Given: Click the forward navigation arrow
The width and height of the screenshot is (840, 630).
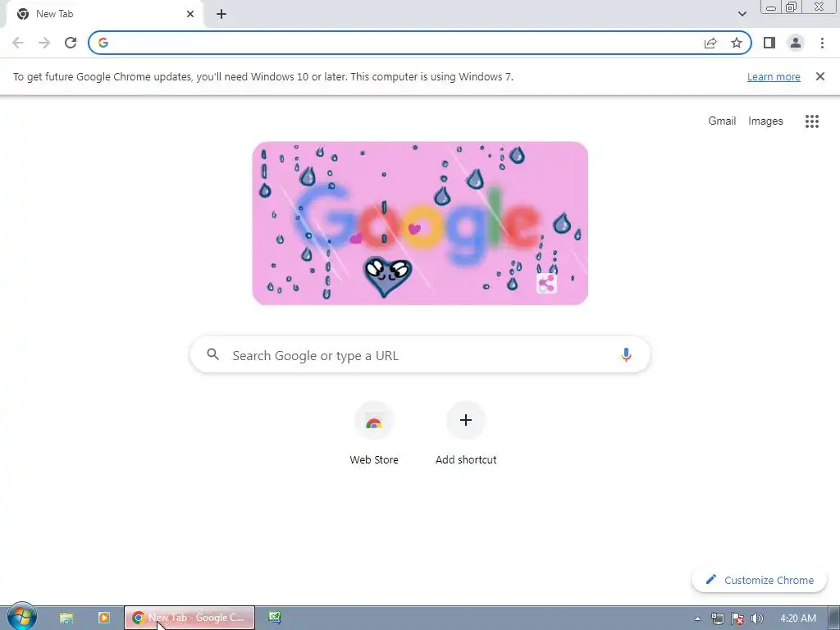Looking at the screenshot, I should pyautogui.click(x=44, y=43).
